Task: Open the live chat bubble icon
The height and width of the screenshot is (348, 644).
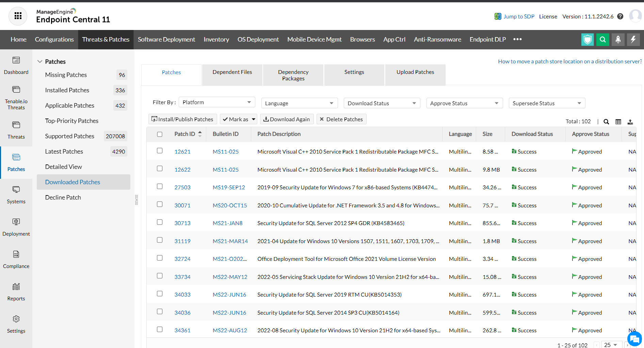Action: 634,339
